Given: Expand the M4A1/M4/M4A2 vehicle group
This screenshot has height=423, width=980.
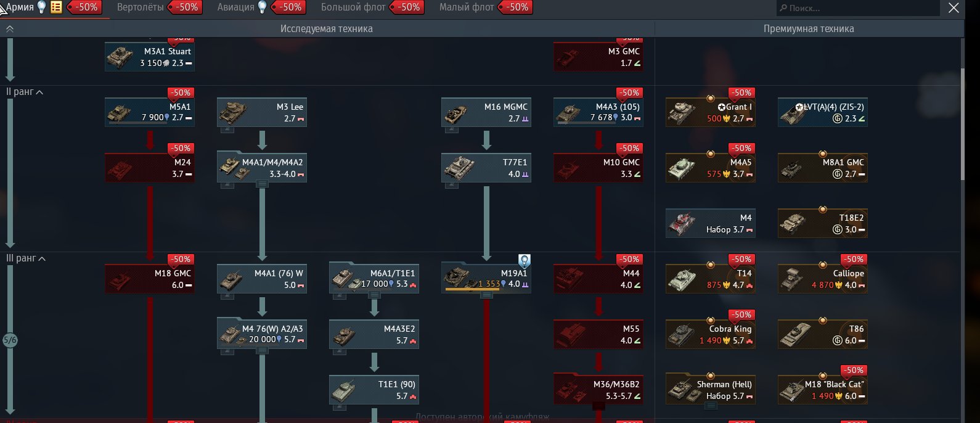Looking at the screenshot, I should (261, 184).
